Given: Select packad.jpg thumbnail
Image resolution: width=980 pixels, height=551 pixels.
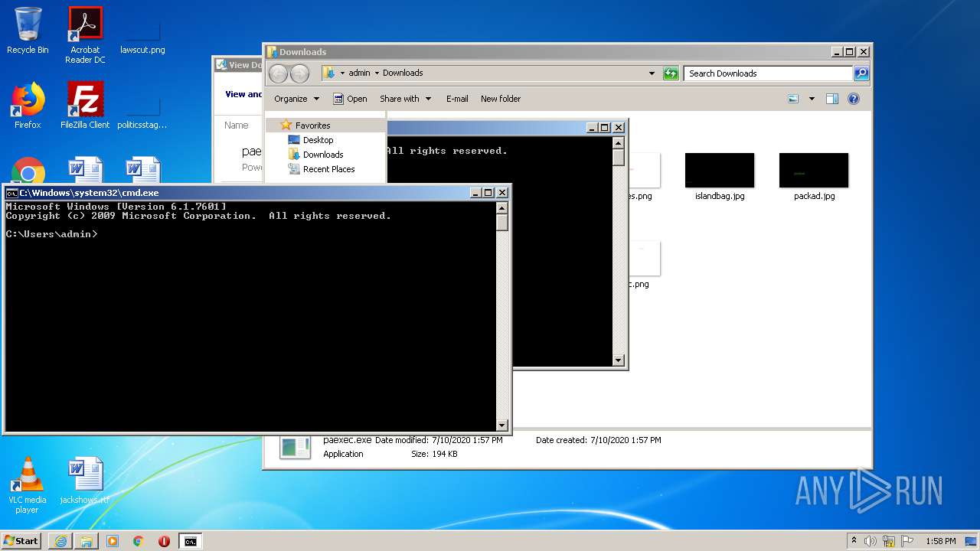Looking at the screenshot, I should pos(814,177).
